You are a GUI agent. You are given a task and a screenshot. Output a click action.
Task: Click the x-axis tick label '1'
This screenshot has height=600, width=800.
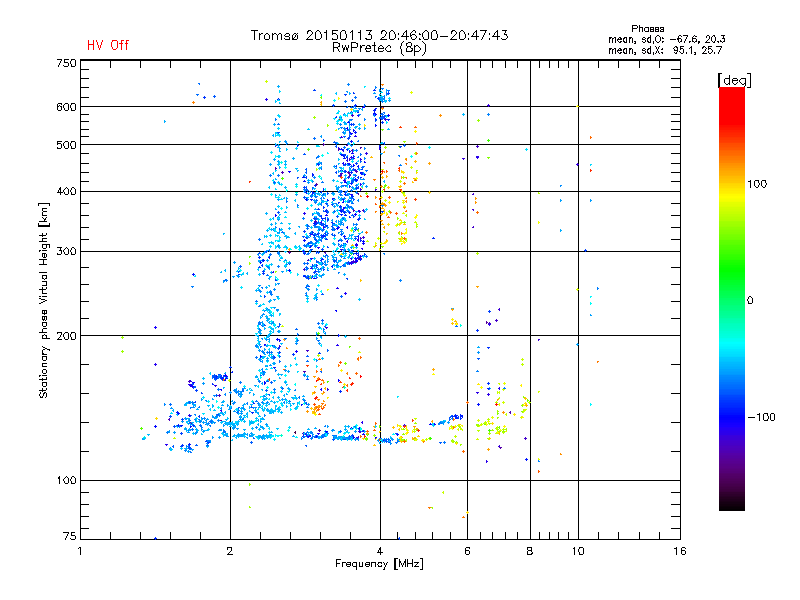point(80,551)
